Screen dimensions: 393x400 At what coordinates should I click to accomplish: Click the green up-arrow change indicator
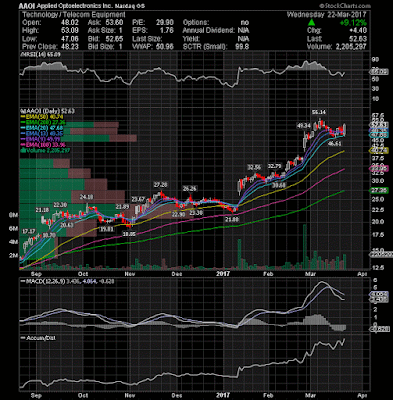311,23
